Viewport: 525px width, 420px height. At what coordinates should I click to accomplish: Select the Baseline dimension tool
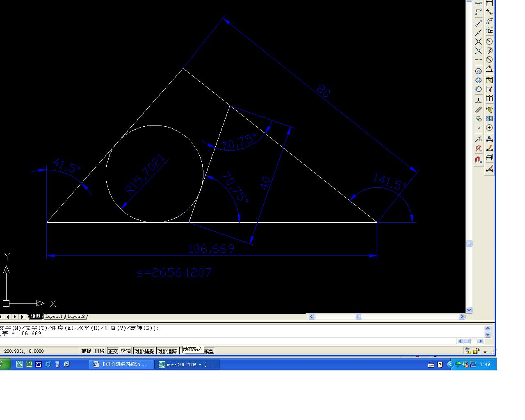coord(489,89)
